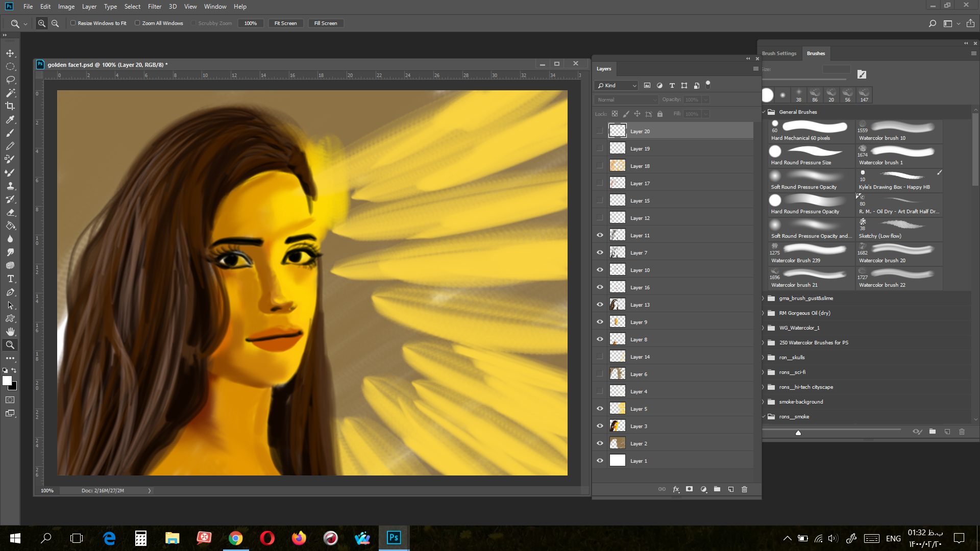Expand the RM Gorgeous Oil (dry) folder
980x551 pixels.
[764, 313]
